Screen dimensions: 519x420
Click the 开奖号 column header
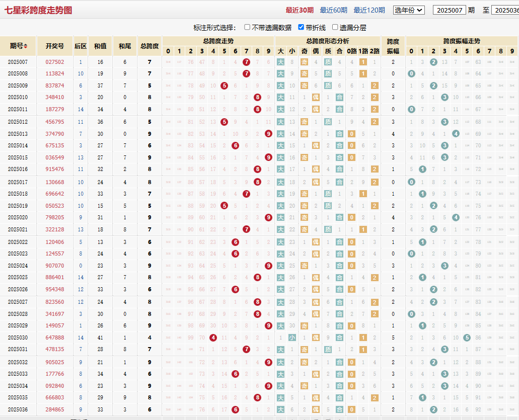(54, 46)
